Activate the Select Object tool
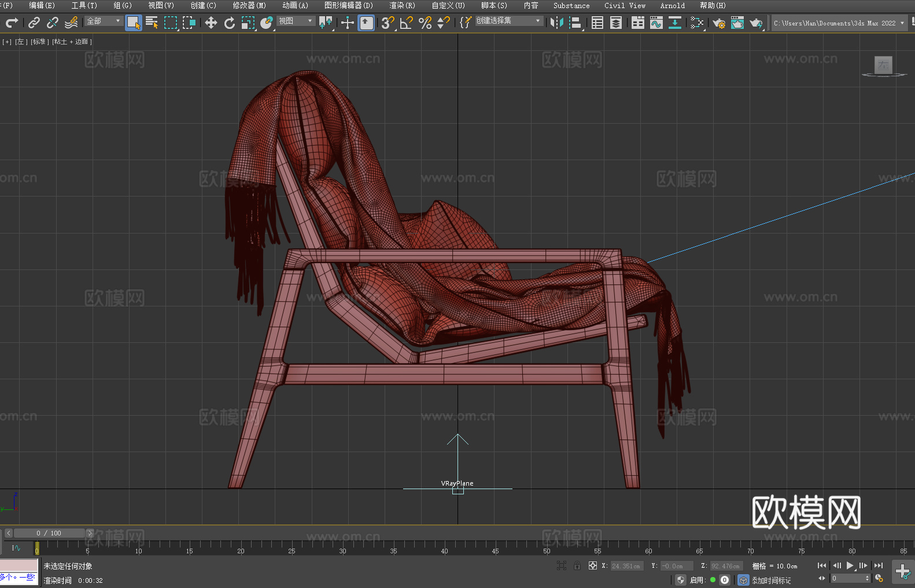Viewport: 915px width, 588px height. [x=134, y=23]
